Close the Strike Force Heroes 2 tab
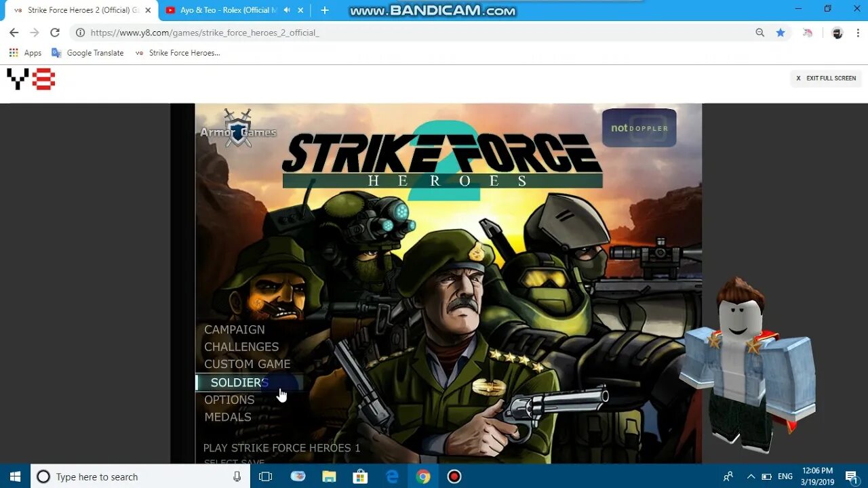 click(x=148, y=10)
